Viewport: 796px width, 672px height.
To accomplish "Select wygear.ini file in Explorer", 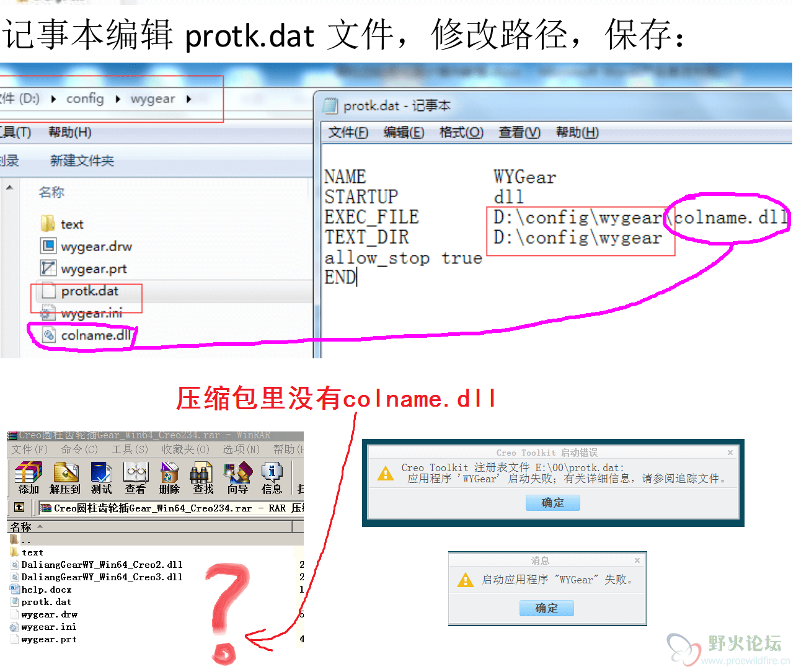I will click(x=81, y=314).
